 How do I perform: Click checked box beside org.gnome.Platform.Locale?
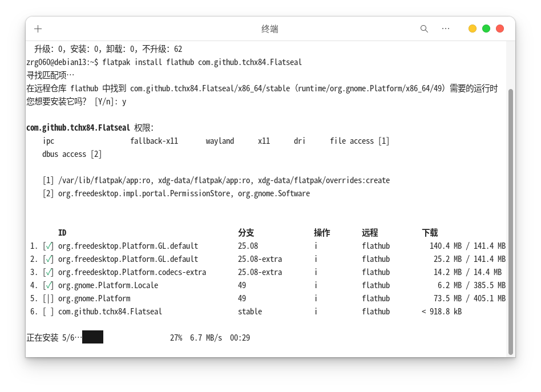[x=49, y=285]
